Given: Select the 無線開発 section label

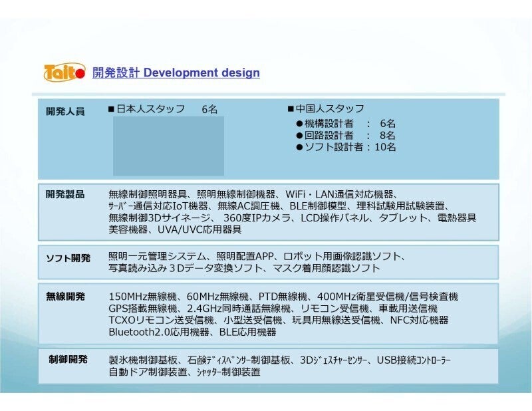Looking at the screenshot, I should 65,297.
